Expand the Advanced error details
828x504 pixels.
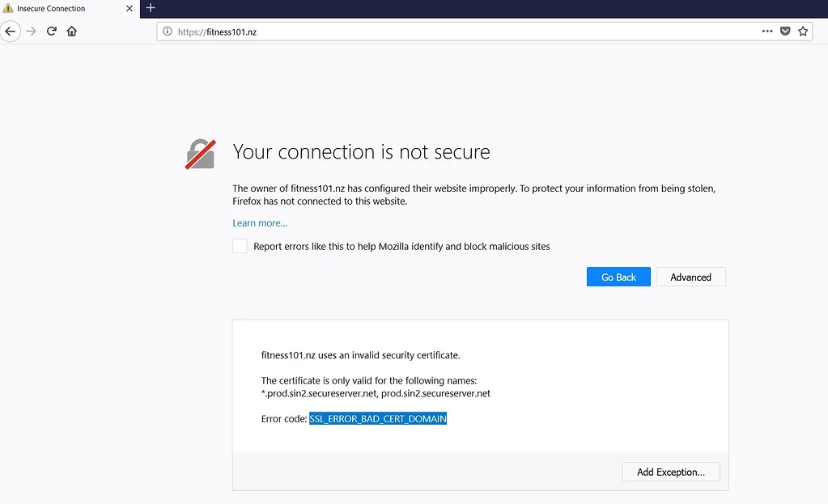coord(690,277)
